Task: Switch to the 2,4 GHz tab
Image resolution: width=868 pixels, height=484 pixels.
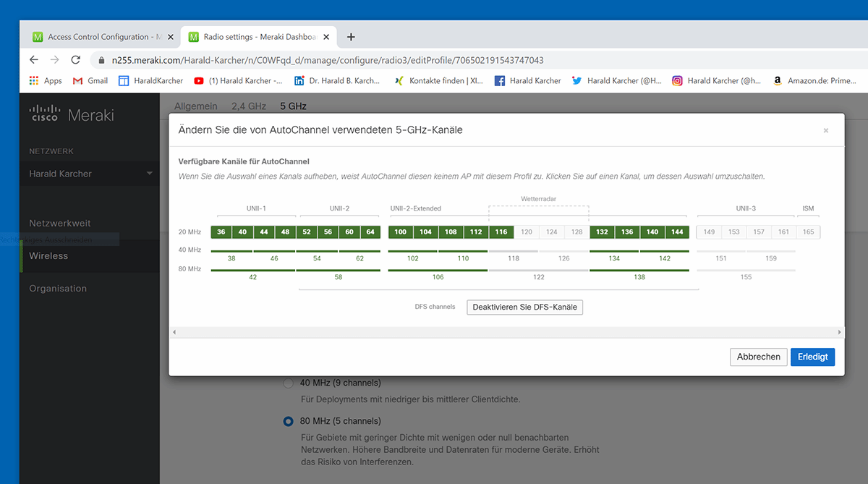Action: pos(249,106)
